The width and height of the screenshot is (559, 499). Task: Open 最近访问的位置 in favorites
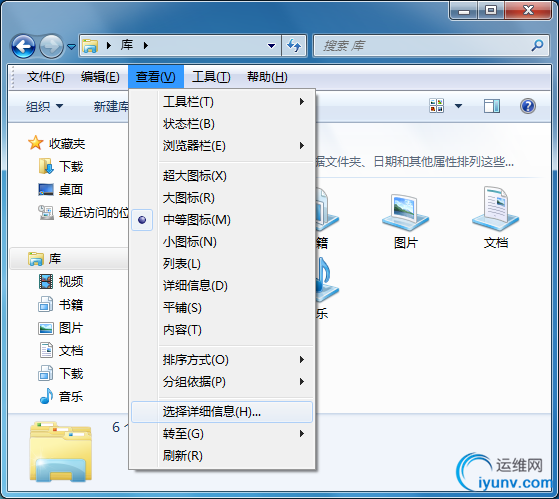click(83, 212)
